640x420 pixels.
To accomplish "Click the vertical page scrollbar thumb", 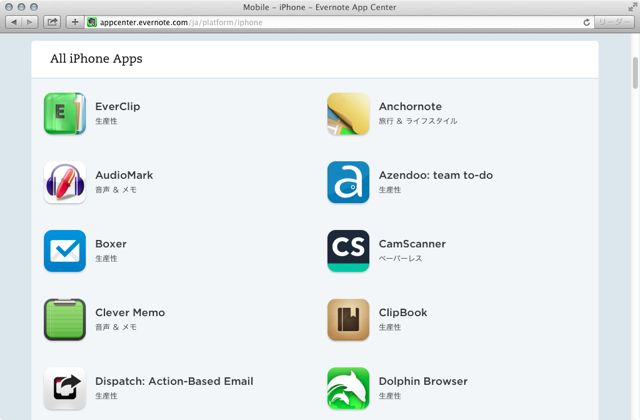I will 635,73.
